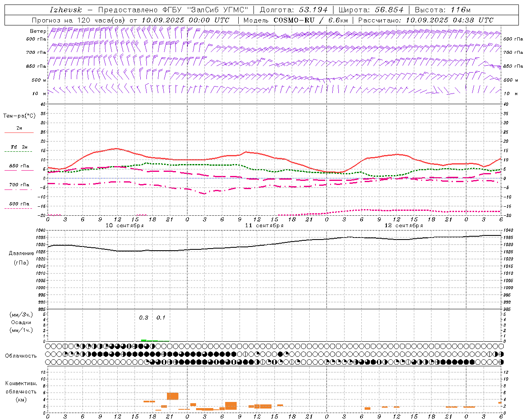Screen dimensions: 525x420
Task: Select the 10 сентября date label
Action: point(124,226)
